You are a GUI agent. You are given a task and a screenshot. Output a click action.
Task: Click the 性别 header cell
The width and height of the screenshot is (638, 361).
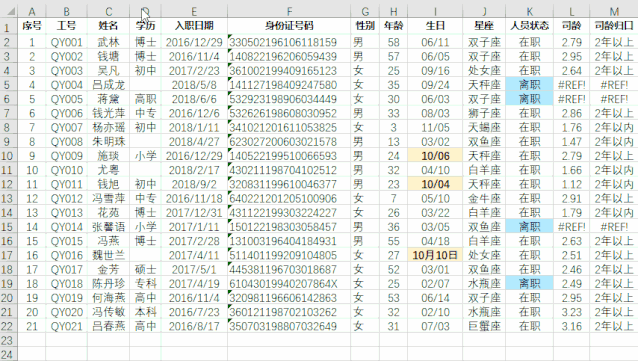pyautogui.click(x=365, y=26)
